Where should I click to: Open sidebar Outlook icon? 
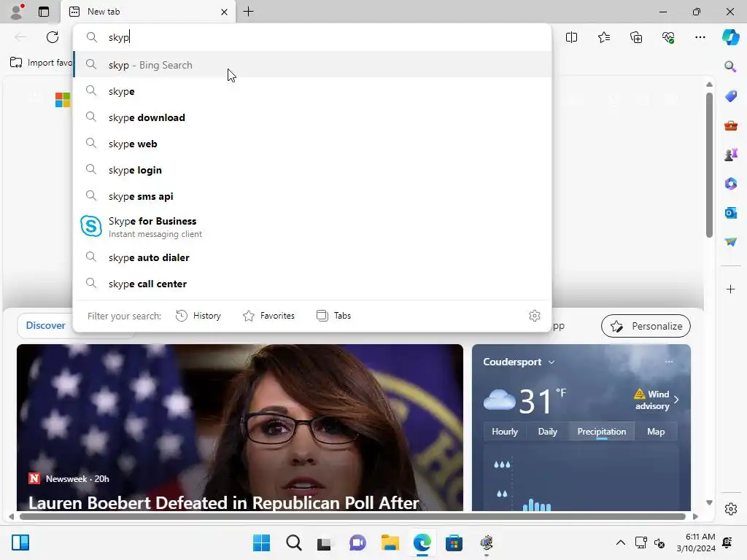tap(730, 212)
